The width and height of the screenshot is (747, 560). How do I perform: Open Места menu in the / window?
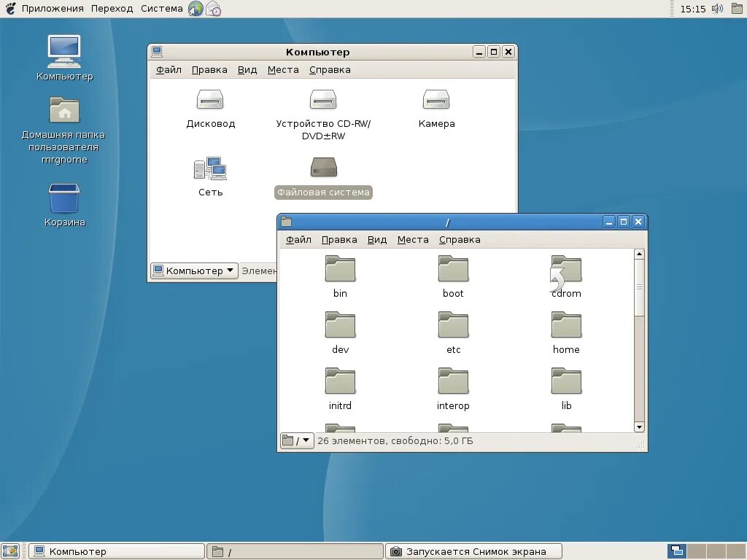click(413, 239)
